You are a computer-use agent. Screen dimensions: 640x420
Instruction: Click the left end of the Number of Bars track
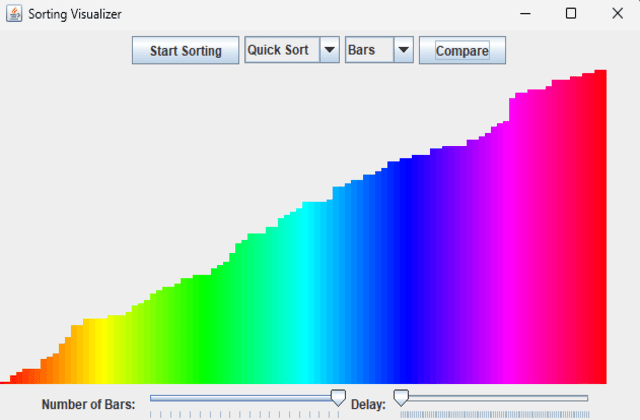point(153,398)
